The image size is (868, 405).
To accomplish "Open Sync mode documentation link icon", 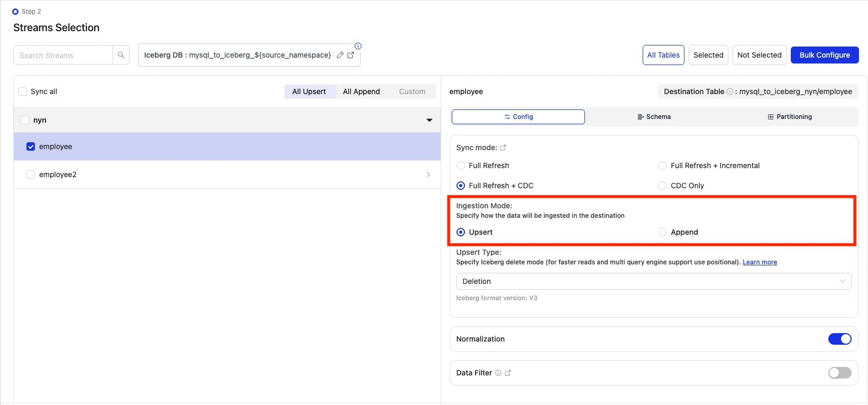I will pos(503,148).
